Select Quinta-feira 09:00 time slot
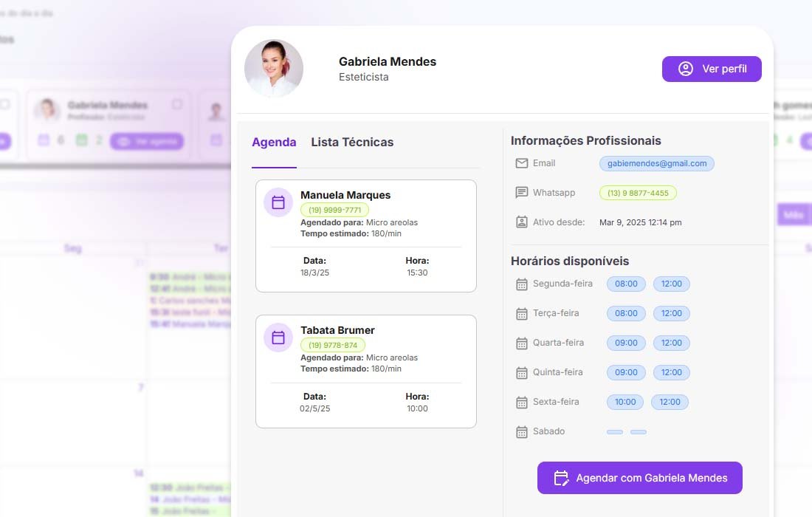Screen dimensions: 812x517 626,372
